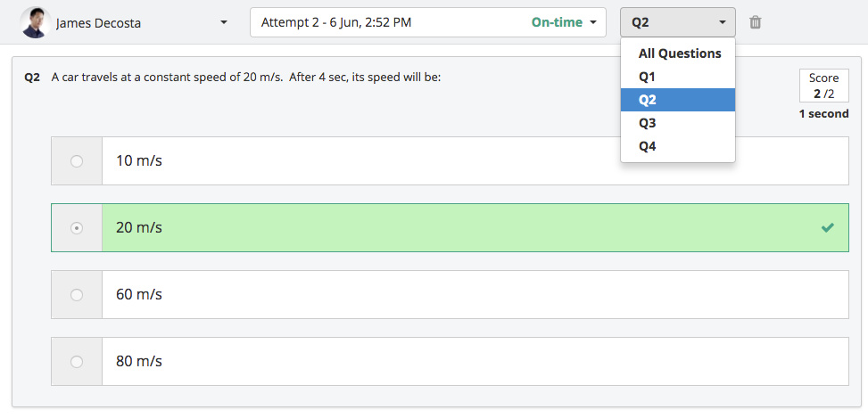This screenshot has width=868, height=418.
Task: Click the 60 m/s answer option
Action: pos(450,295)
